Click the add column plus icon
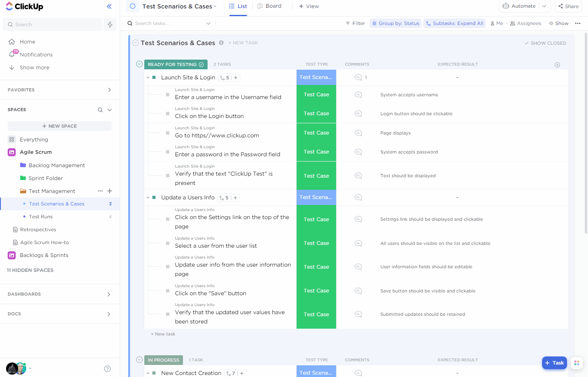 pos(557,65)
